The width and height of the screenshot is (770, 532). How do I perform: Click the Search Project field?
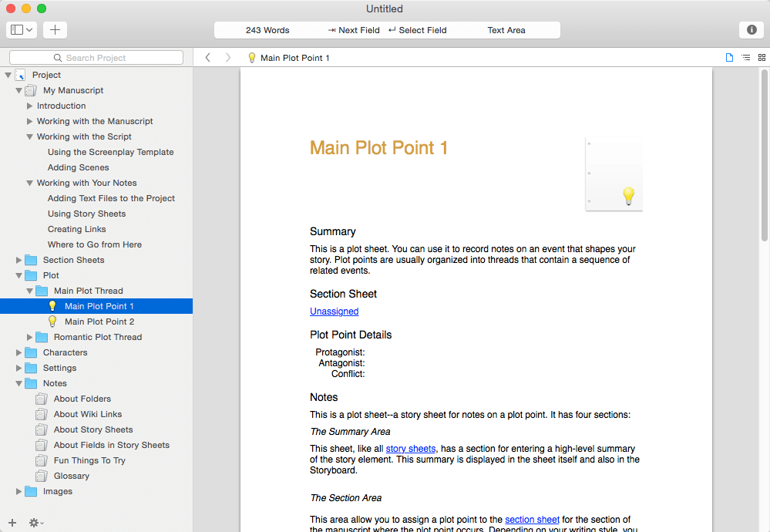[x=96, y=58]
